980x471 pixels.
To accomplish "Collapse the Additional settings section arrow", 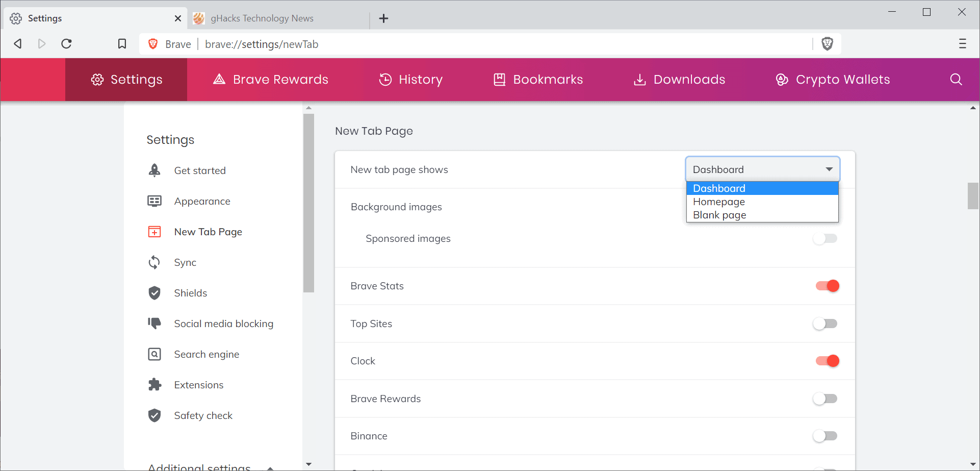I will click(x=270, y=467).
